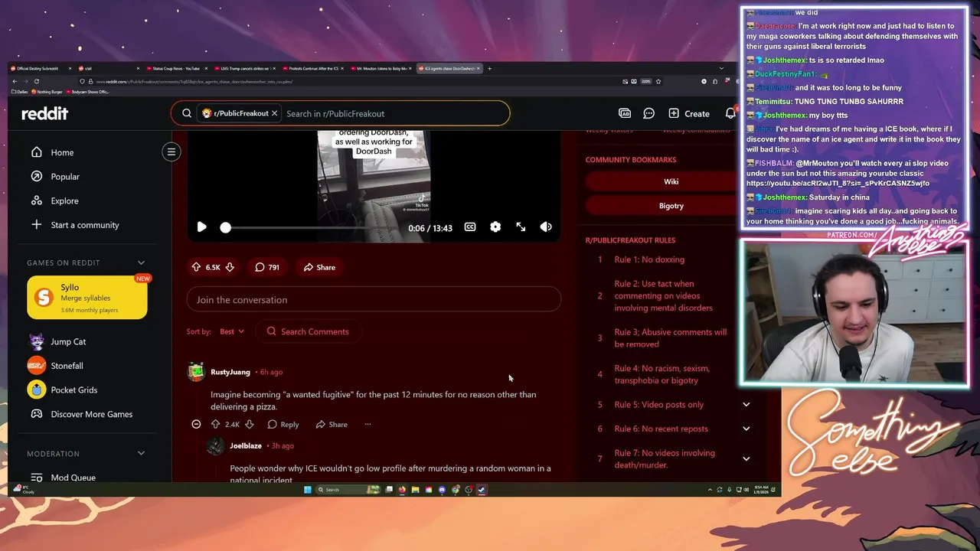
Task: Seek on the video progress bar
Action: [310, 227]
